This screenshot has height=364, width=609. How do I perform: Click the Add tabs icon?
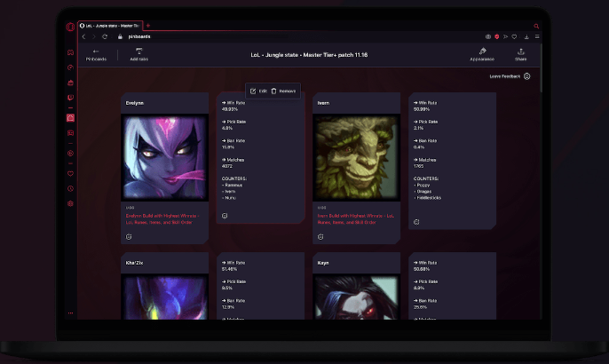pos(139,51)
